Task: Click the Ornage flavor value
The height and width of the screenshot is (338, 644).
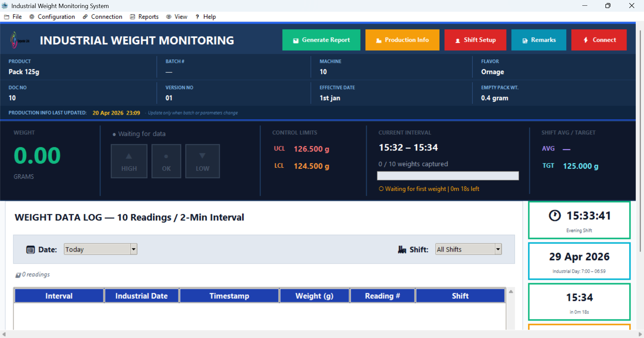Action: [492, 72]
